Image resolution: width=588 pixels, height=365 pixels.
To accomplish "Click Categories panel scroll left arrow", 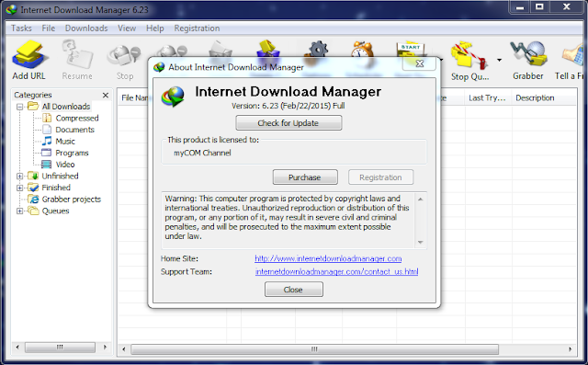I will point(17,348).
